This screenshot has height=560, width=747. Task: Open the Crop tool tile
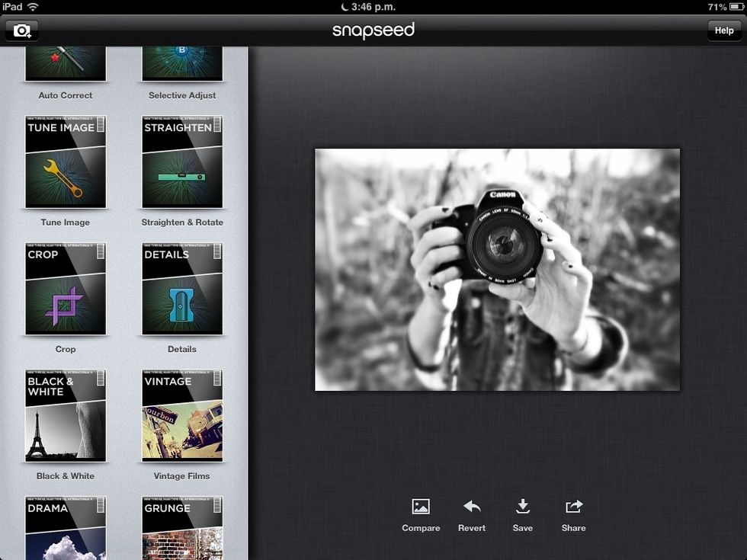66,289
